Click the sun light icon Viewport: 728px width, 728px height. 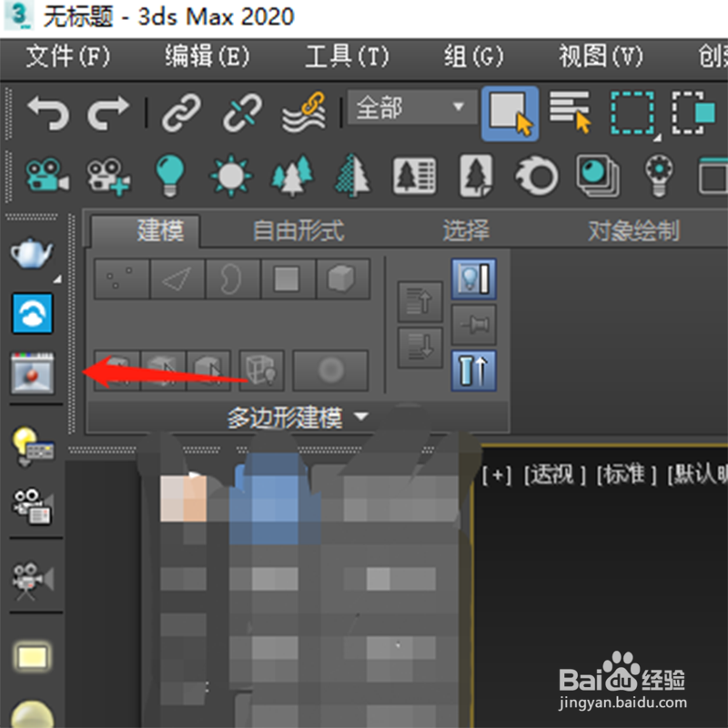(x=231, y=176)
